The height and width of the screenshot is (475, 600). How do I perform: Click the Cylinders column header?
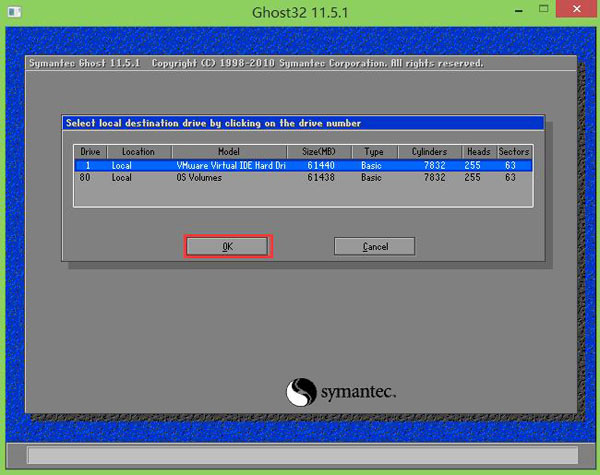[x=429, y=152]
